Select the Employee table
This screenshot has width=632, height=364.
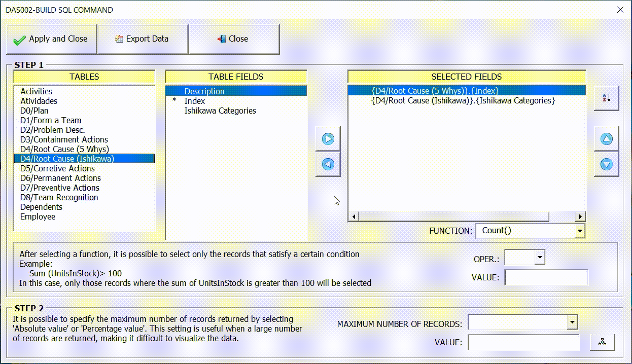(x=38, y=216)
